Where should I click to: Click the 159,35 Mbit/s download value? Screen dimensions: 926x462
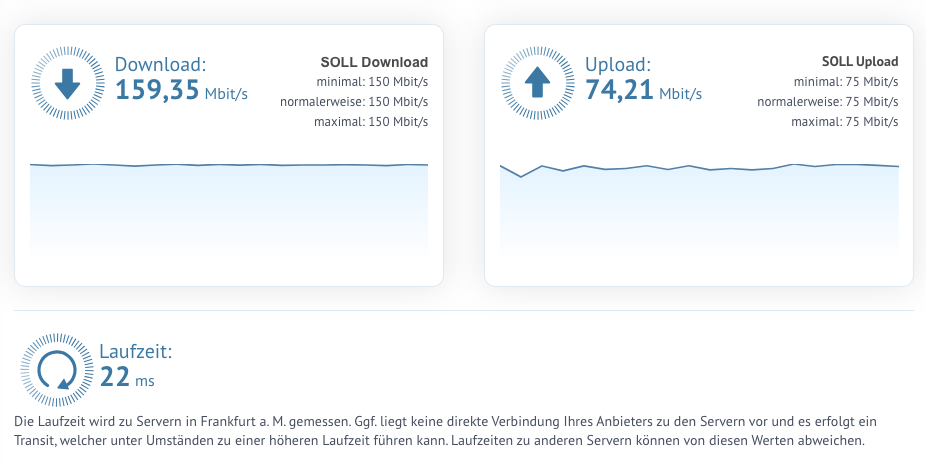(x=181, y=91)
